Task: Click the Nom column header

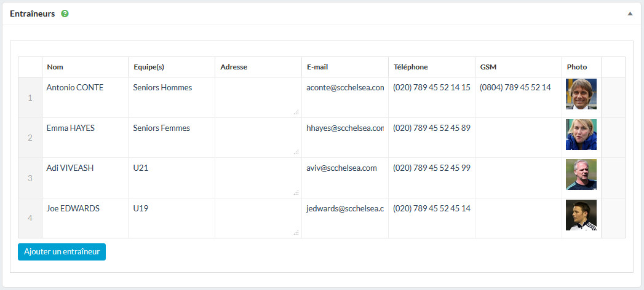Action: pos(85,67)
